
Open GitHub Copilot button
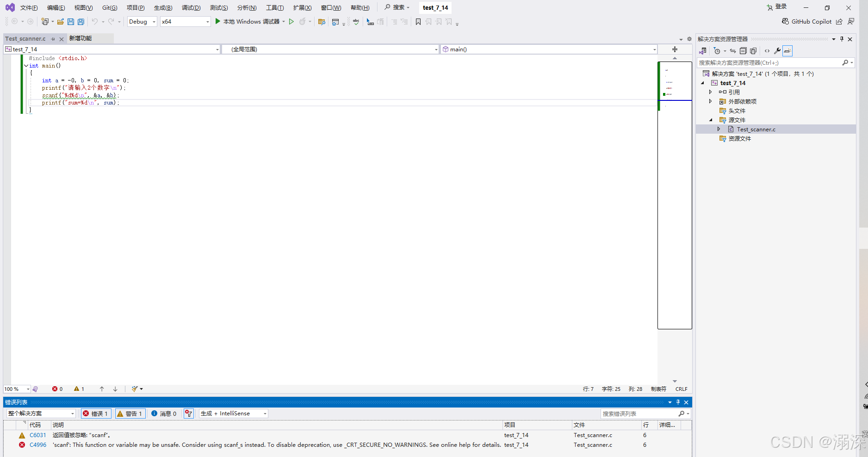coord(806,22)
